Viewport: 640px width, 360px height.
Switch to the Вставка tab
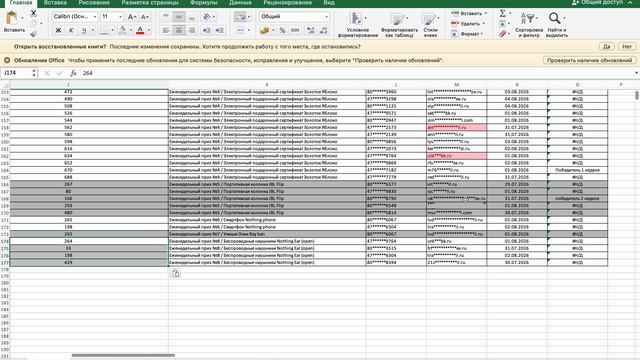coord(55,3)
